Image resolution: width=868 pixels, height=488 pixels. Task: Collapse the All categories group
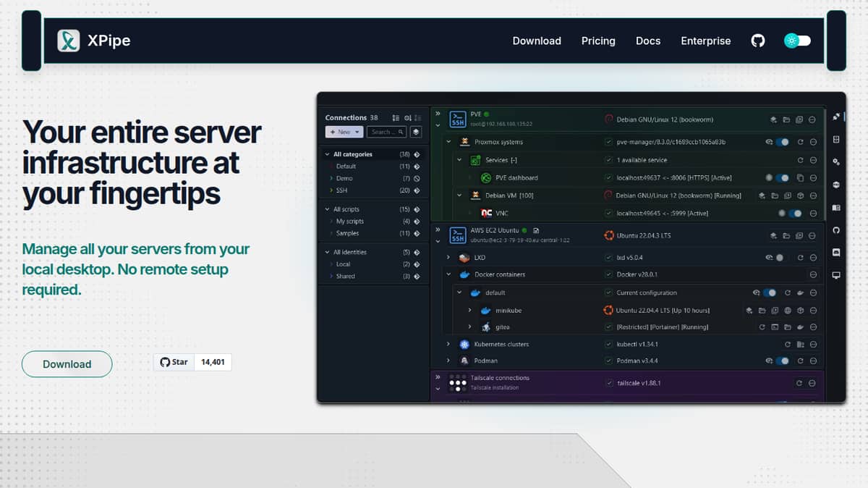(x=327, y=154)
